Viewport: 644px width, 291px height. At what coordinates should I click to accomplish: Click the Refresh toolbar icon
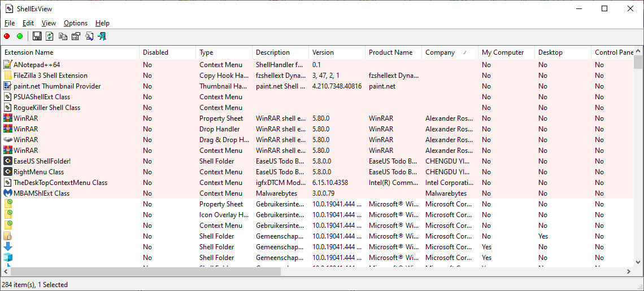point(50,37)
